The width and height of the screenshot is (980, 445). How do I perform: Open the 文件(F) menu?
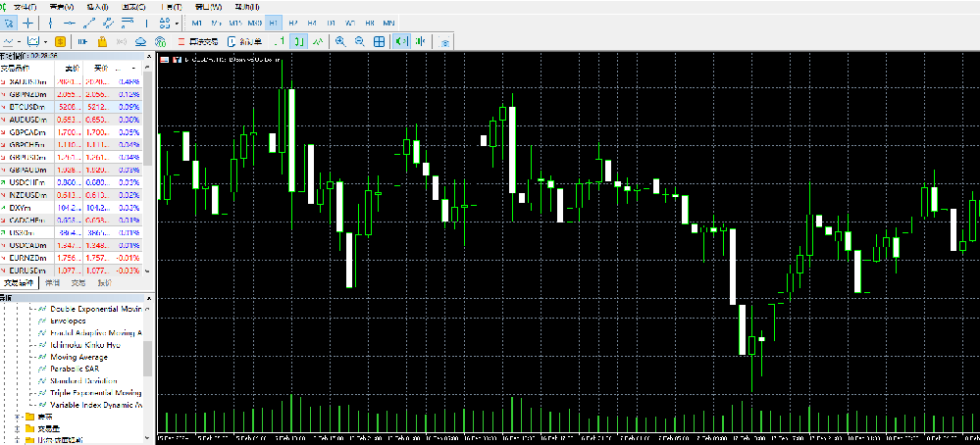(x=25, y=8)
